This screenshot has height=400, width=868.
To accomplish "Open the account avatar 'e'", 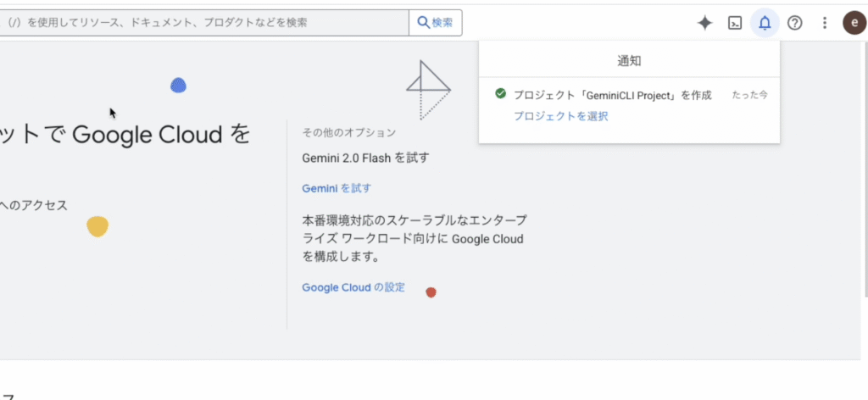I will (x=854, y=23).
